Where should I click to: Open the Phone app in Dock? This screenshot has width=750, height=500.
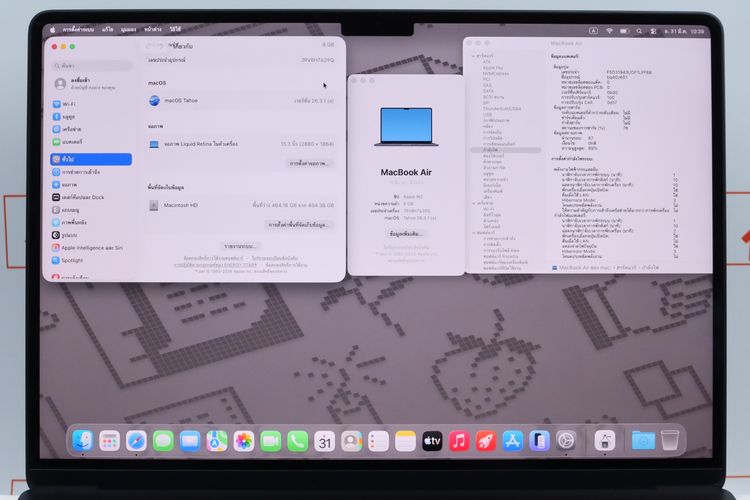(298, 441)
